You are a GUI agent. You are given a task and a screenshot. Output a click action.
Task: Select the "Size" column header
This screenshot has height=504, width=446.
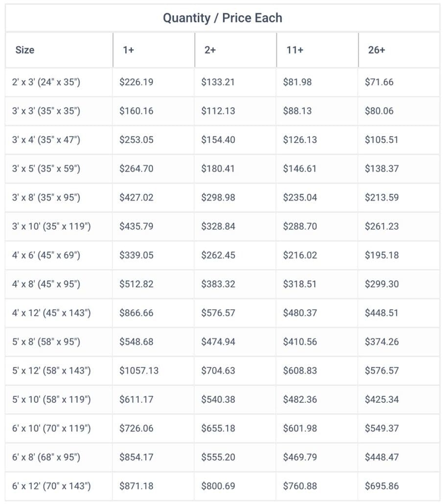tap(25, 50)
